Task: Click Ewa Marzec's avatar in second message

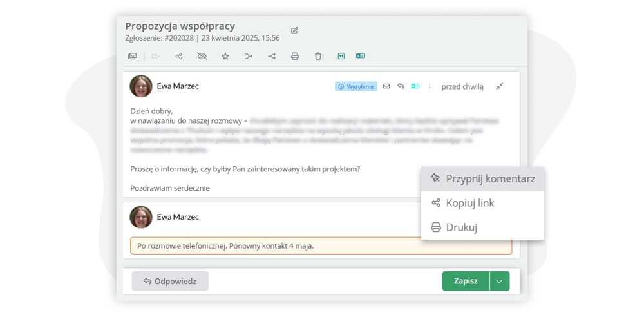Action: point(141,217)
